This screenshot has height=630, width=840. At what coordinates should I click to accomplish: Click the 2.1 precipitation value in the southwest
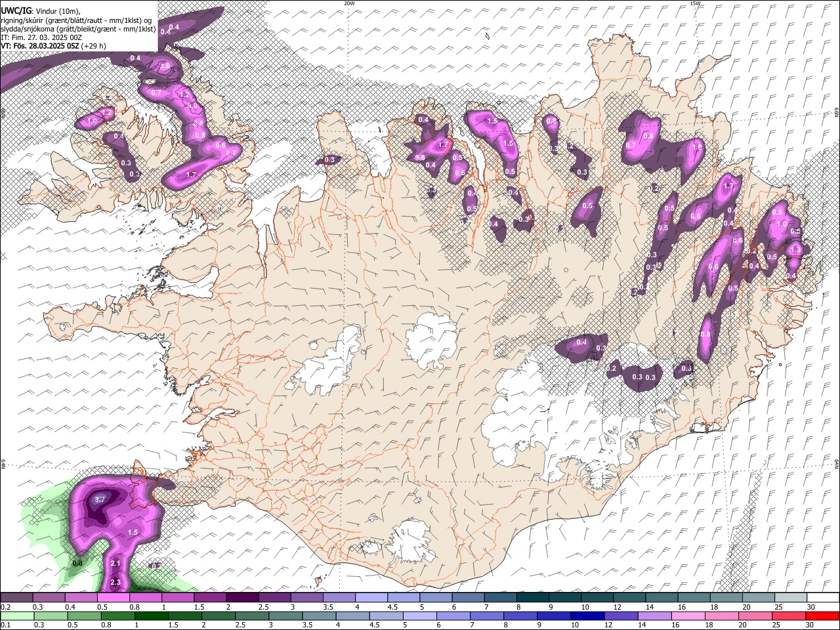115,564
